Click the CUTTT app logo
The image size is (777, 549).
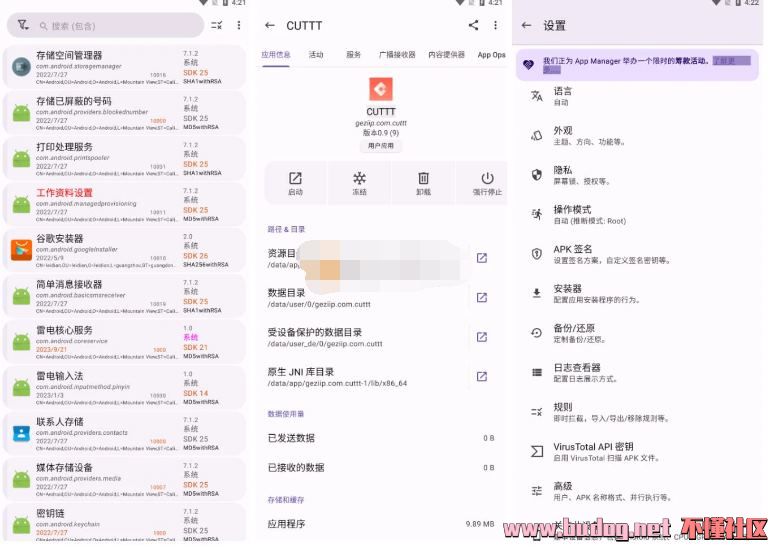pyautogui.click(x=381, y=89)
